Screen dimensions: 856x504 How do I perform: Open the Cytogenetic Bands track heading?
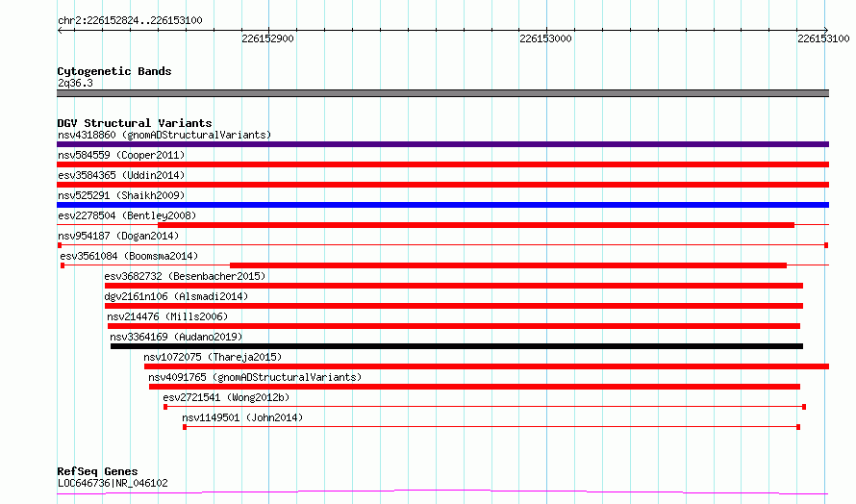(x=114, y=71)
